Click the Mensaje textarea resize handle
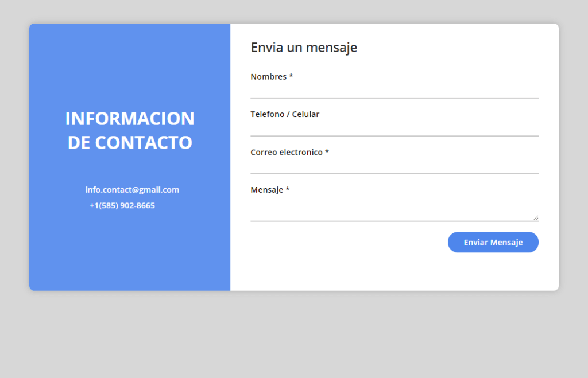Viewport: 588px width, 378px height. point(536,218)
